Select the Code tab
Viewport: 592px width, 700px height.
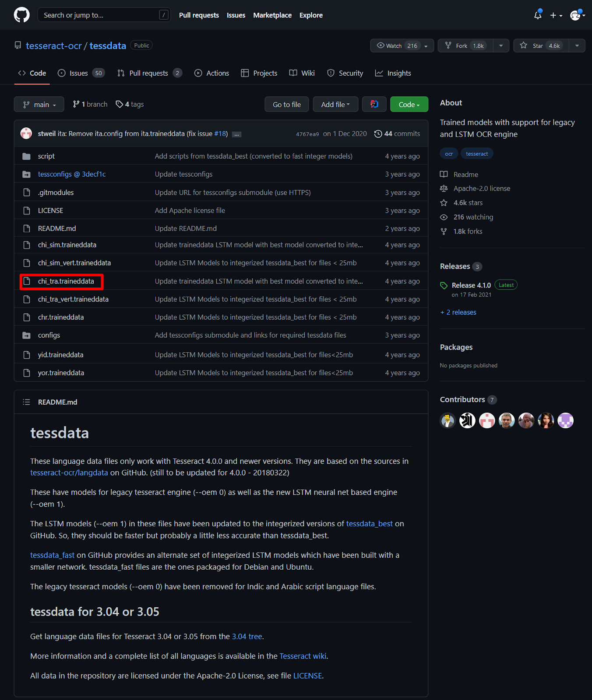[x=32, y=73]
